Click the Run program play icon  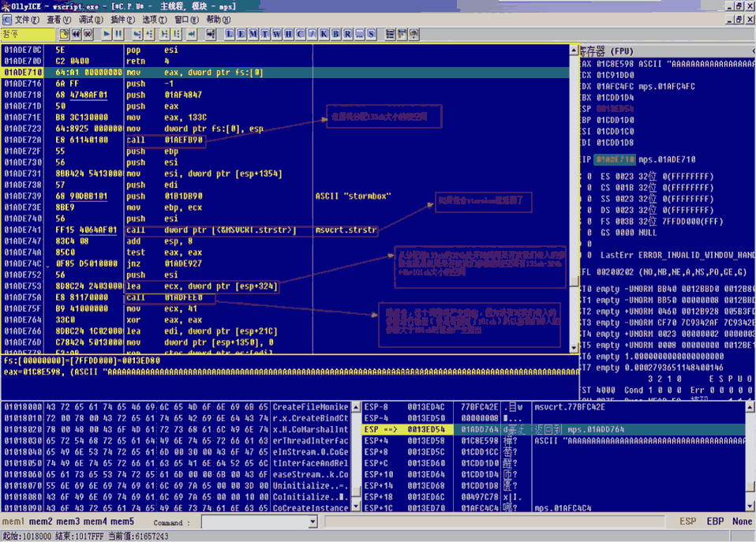105,34
